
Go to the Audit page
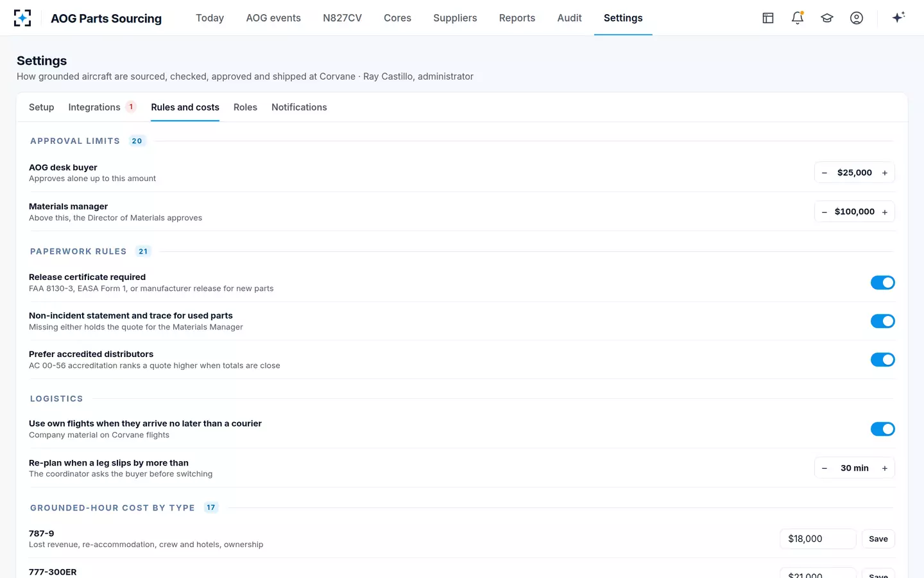point(570,18)
